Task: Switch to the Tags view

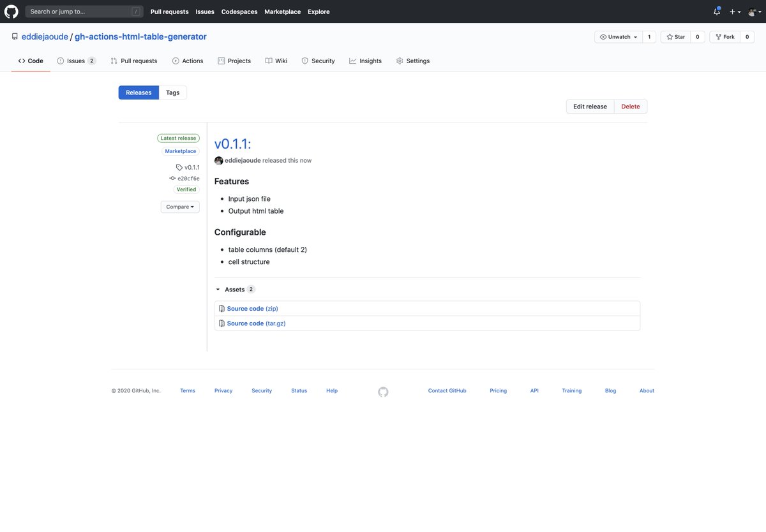Action: (x=172, y=92)
